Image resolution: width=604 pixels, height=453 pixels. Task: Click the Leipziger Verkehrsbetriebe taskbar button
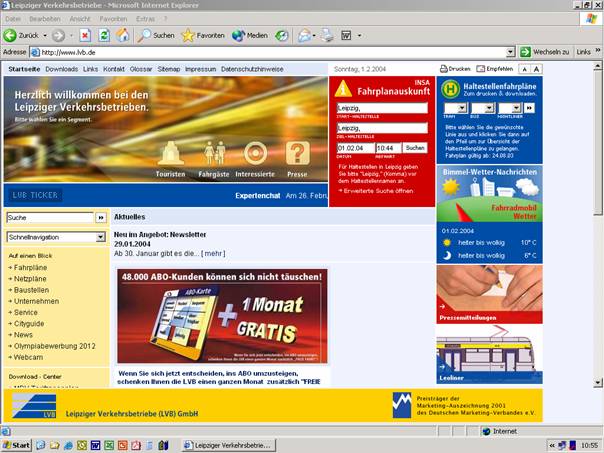pyautogui.click(x=229, y=445)
